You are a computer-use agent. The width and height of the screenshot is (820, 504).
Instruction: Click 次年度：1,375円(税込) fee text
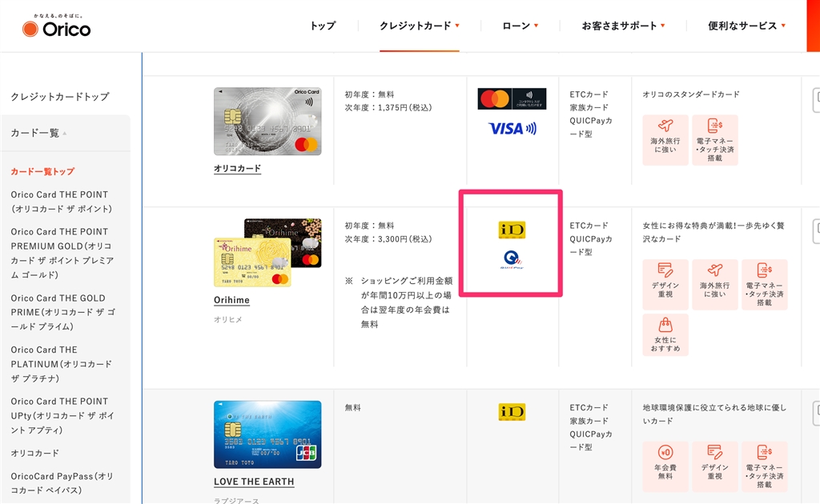tap(388, 107)
